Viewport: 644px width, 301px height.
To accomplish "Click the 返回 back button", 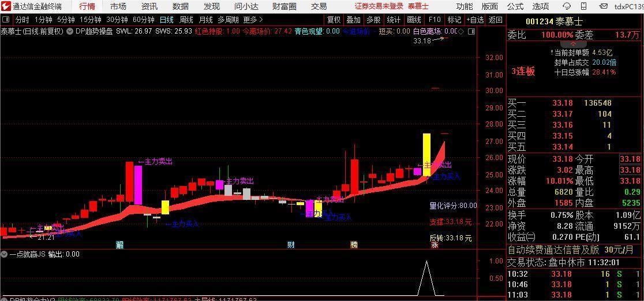I will 496,20.
